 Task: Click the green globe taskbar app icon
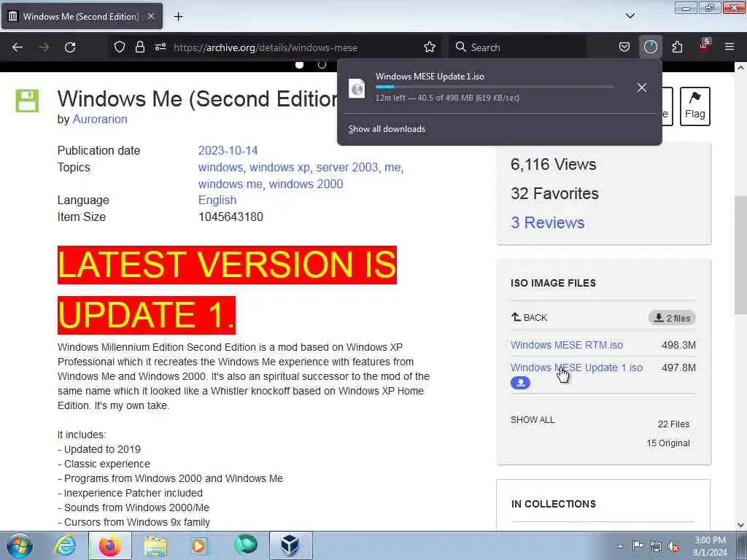[246, 545]
